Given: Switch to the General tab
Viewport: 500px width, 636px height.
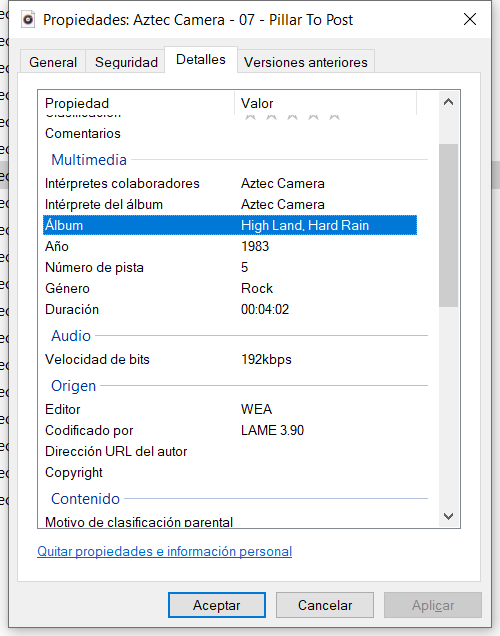Looking at the screenshot, I should coord(53,62).
